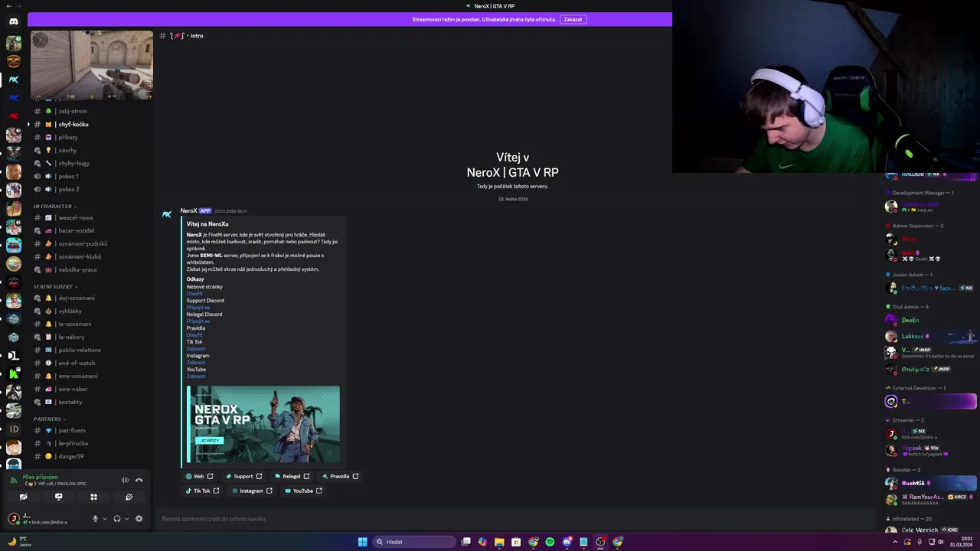This screenshot has height=551, width=980.
Task: Deafen the headphones
Action: coord(117,519)
